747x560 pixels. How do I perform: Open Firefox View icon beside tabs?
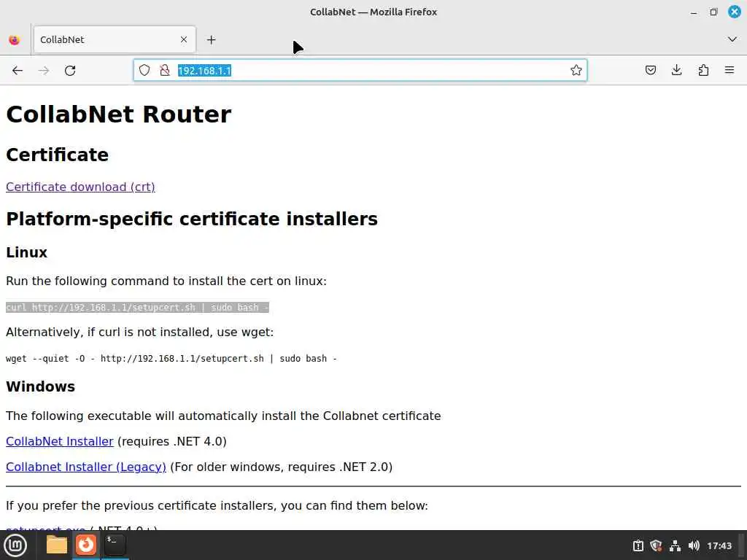click(15, 40)
